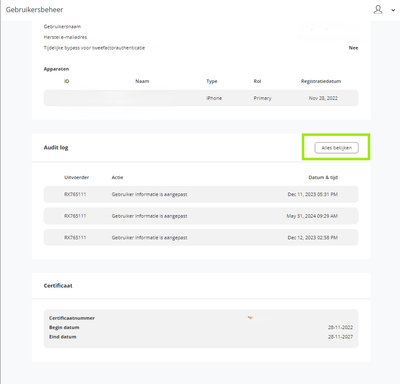This screenshot has width=400, height=384.
Task: Click the Gebruikersbeheer page title
Action: 34,10
